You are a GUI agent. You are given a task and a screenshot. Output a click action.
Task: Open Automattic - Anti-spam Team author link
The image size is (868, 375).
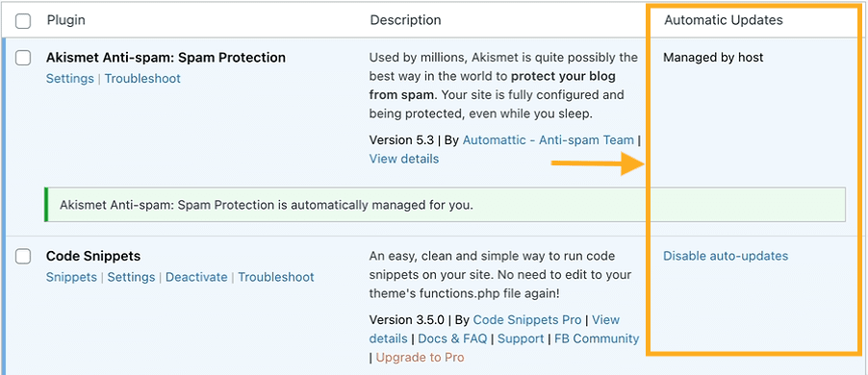[x=549, y=140]
